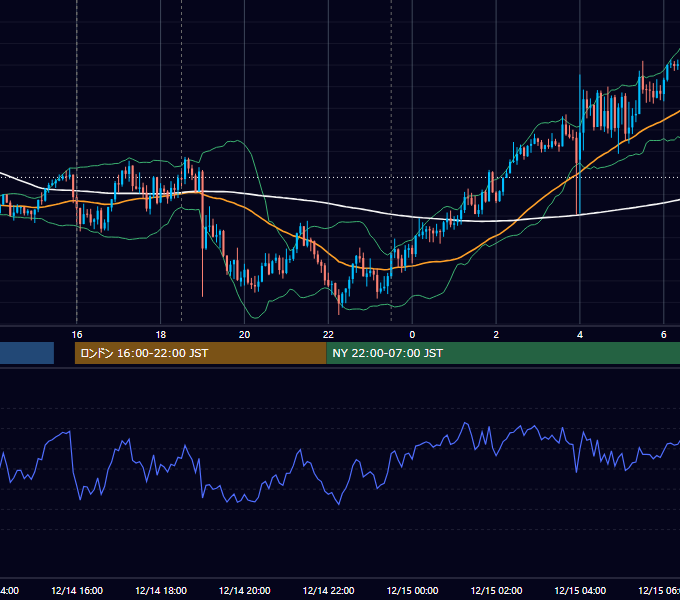Click the 12/15 02:00 timestamp label
680x600 pixels.
496,590
